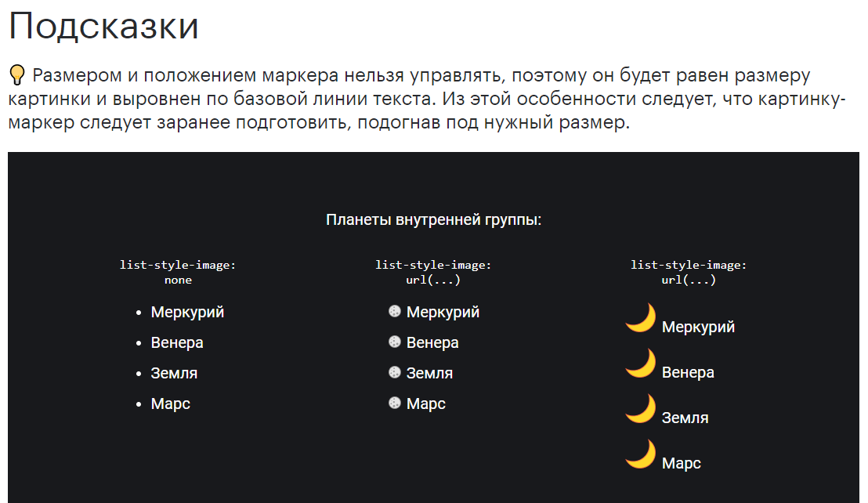Click the bullet dot before Марс
Viewport: 868px width, 503px height.
[139, 404]
